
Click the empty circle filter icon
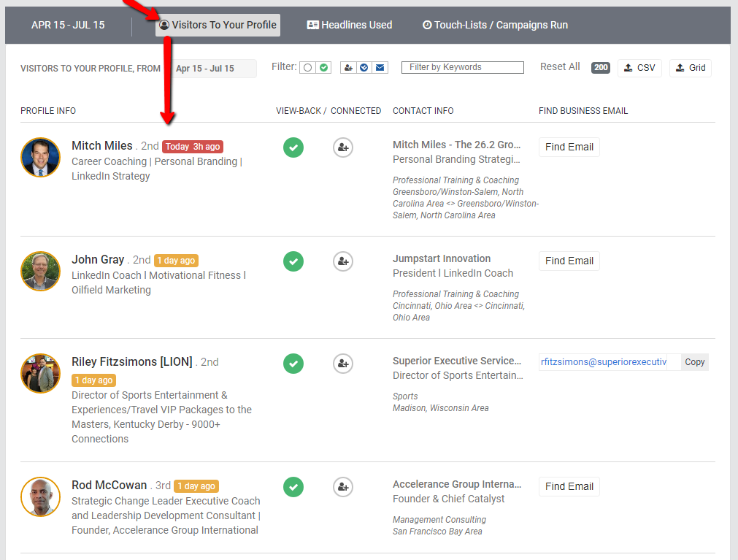tap(308, 67)
